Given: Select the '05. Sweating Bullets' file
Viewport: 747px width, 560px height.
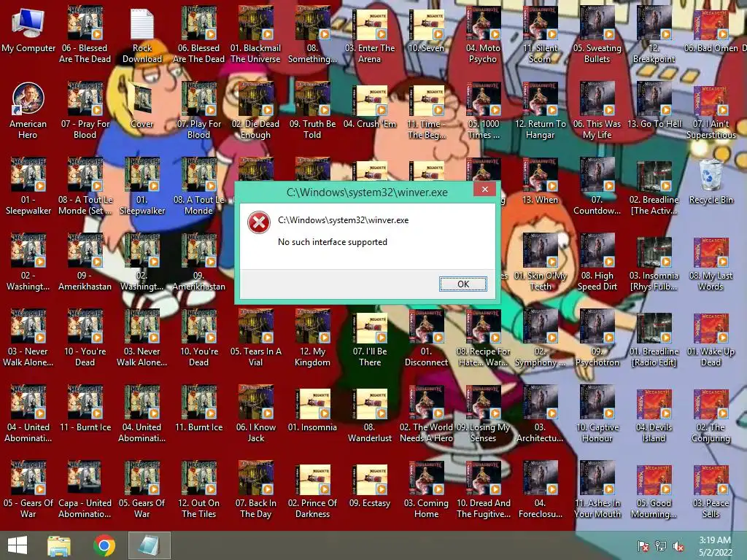Looking at the screenshot, I should coord(597,36).
